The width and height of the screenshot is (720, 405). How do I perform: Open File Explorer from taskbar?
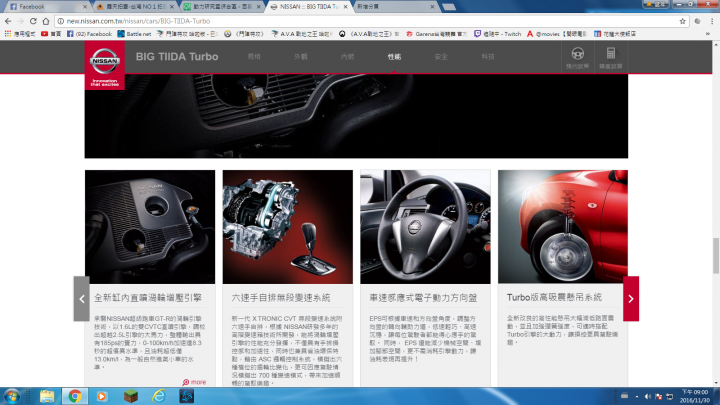pyautogui.click(x=47, y=396)
